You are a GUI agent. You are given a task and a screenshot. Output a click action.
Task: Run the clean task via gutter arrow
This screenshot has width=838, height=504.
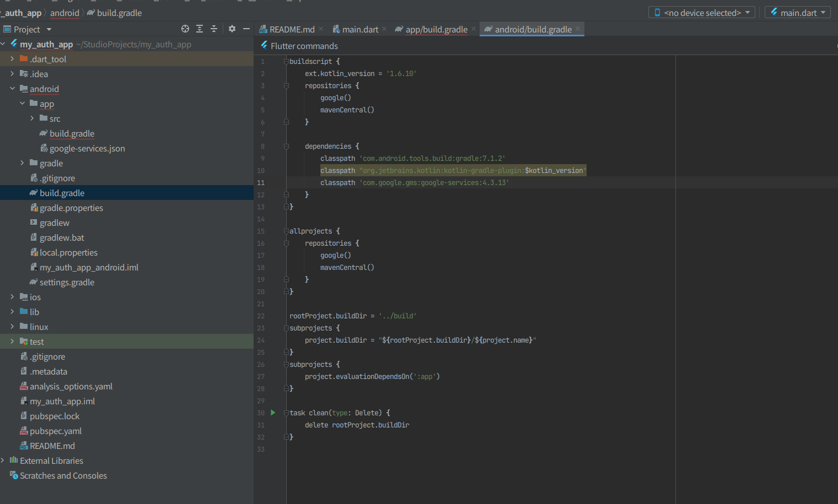[x=273, y=413]
